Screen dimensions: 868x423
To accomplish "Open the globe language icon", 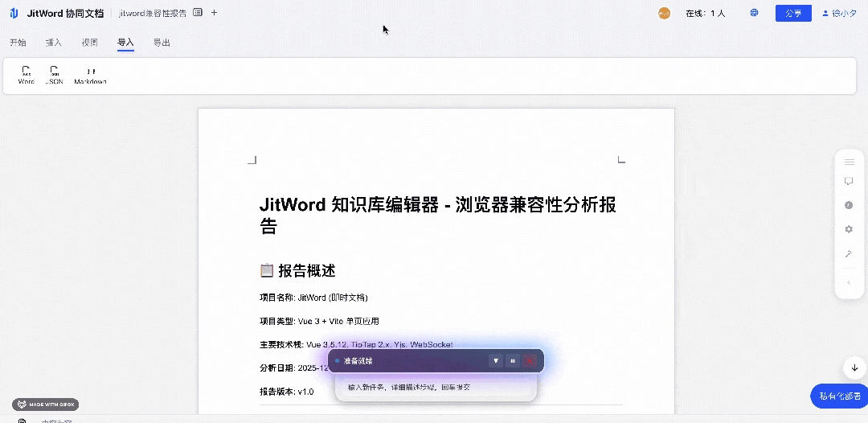I will [x=754, y=13].
